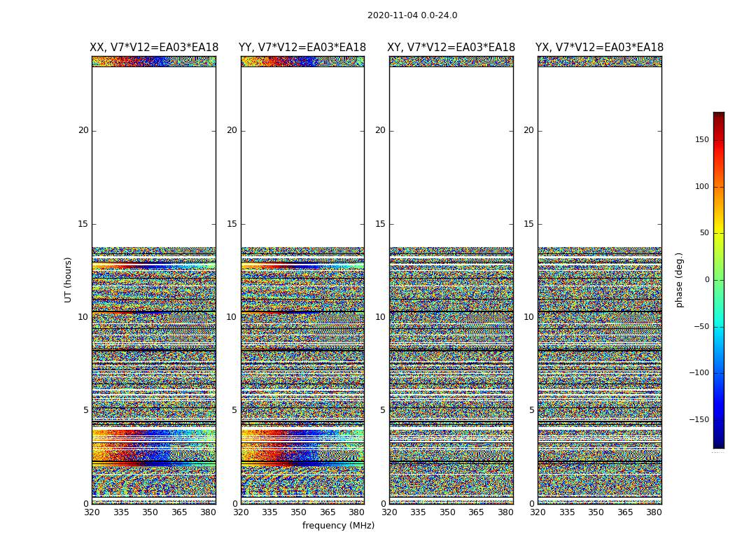Click the 350 tick label under XY panel
The width and height of the screenshot is (735, 560).
(x=447, y=512)
